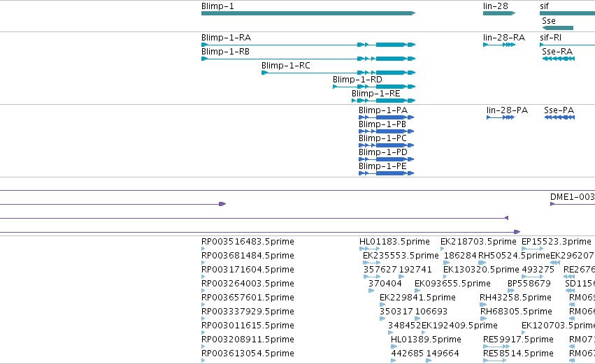This screenshot has width=595, height=364.
Task: Click EST RP003337929.5prime
Action: (248, 312)
